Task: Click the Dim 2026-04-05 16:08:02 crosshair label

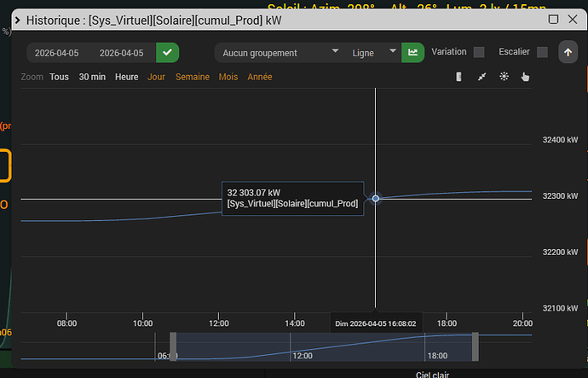Action: tap(376, 323)
